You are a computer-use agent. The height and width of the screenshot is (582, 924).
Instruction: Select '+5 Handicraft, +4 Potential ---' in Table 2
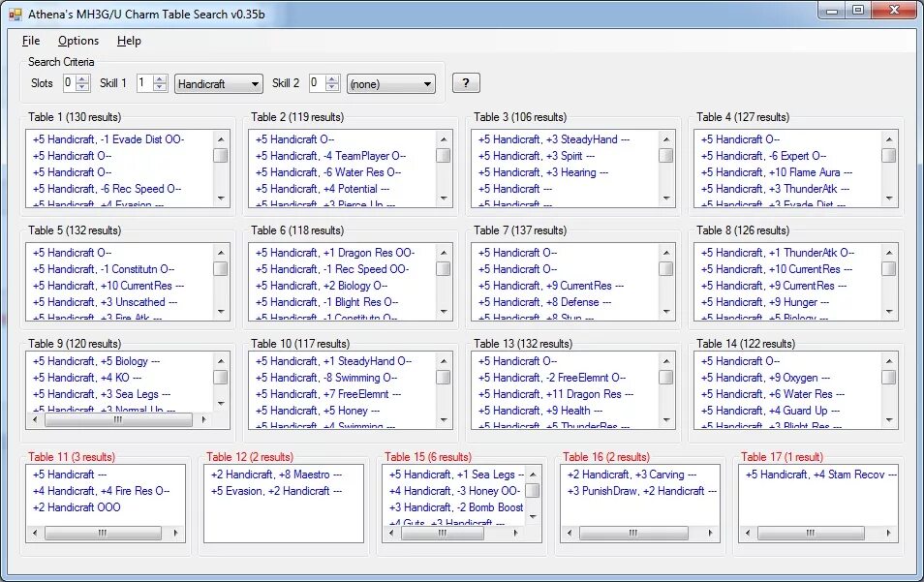point(322,189)
